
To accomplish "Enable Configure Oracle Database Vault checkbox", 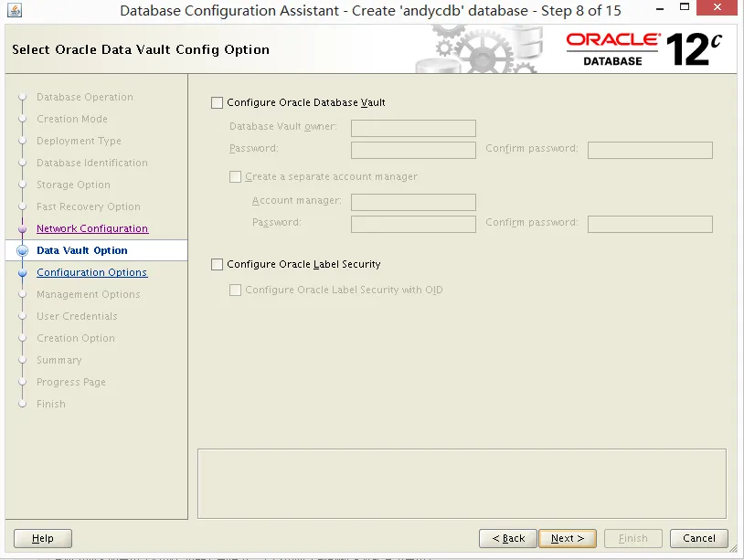I will click(217, 103).
